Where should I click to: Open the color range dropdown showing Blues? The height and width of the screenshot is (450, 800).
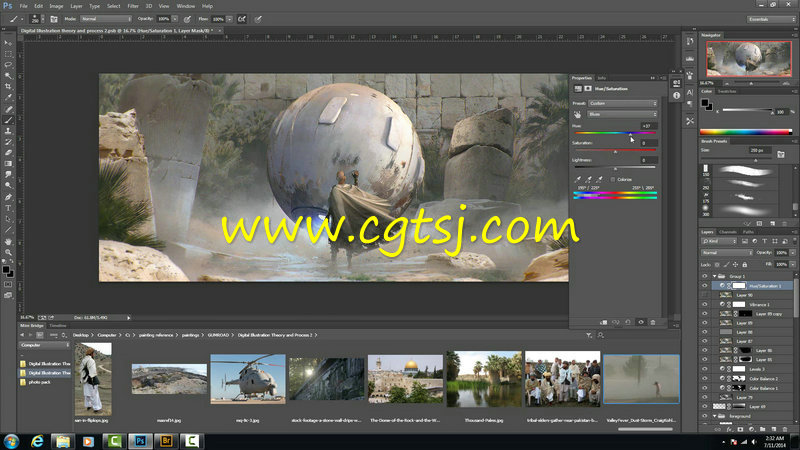point(623,114)
